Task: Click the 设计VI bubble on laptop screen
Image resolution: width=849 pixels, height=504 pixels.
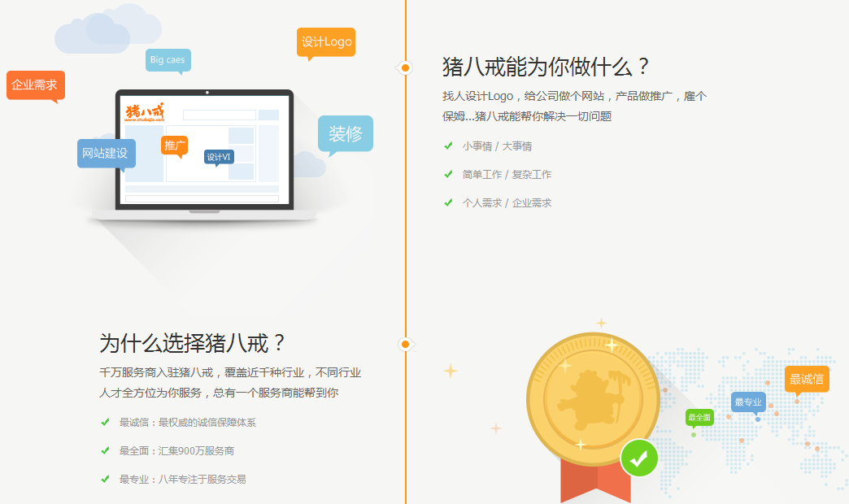Action: (219, 157)
